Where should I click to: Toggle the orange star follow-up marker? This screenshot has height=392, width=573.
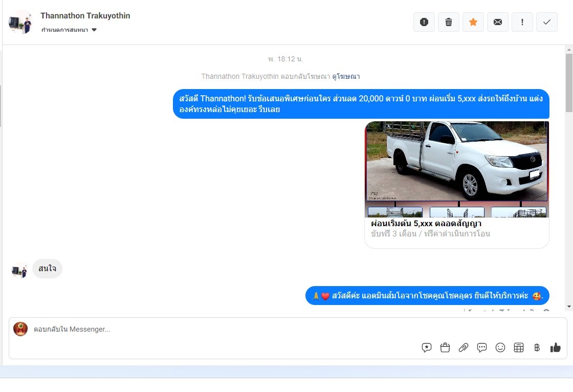[473, 22]
